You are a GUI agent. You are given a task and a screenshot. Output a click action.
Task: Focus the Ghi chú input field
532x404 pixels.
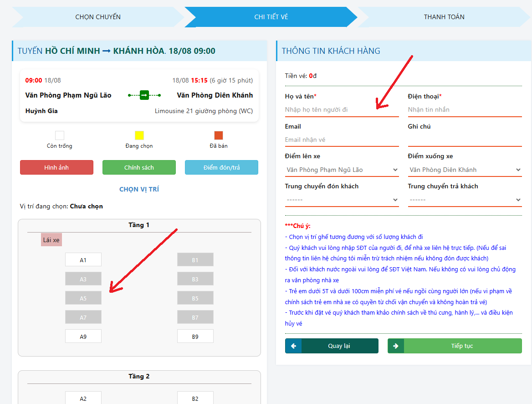[x=465, y=140]
